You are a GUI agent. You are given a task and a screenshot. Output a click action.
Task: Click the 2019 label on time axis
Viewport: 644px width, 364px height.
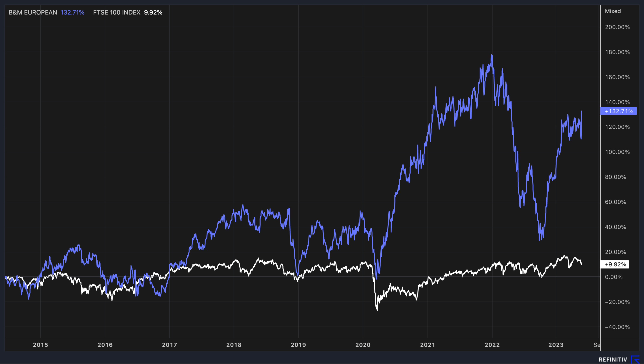(298, 345)
